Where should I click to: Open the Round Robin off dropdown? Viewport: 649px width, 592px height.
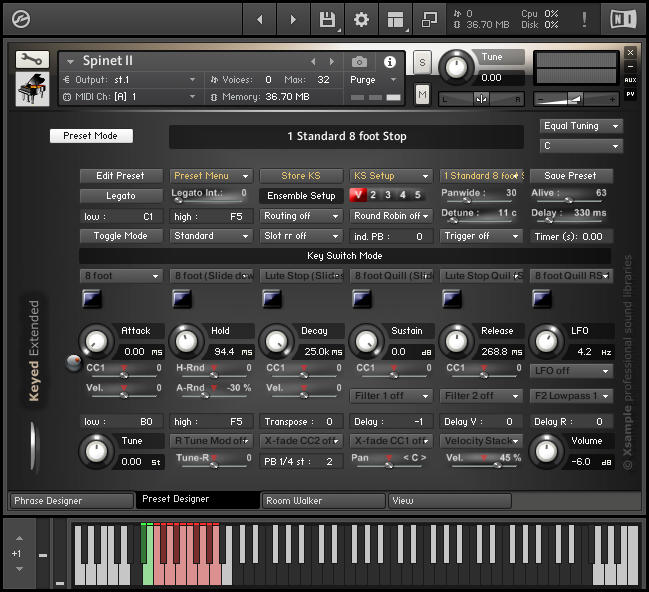tap(391, 216)
